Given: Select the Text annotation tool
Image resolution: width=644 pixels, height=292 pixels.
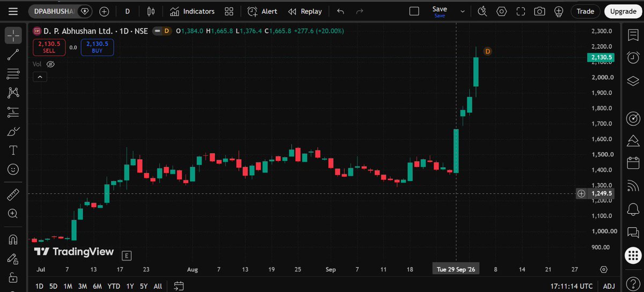Looking at the screenshot, I should (13, 150).
